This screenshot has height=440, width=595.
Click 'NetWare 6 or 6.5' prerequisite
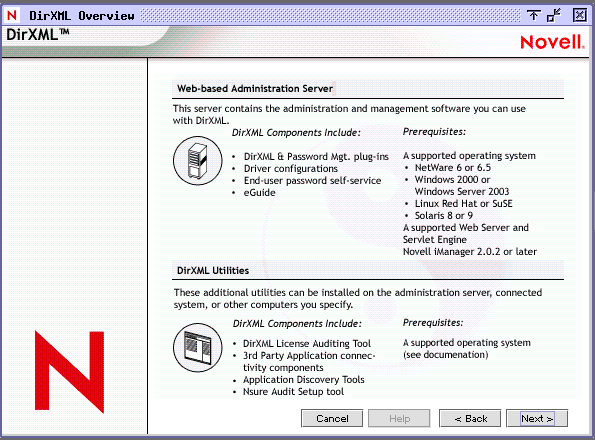(x=453, y=168)
